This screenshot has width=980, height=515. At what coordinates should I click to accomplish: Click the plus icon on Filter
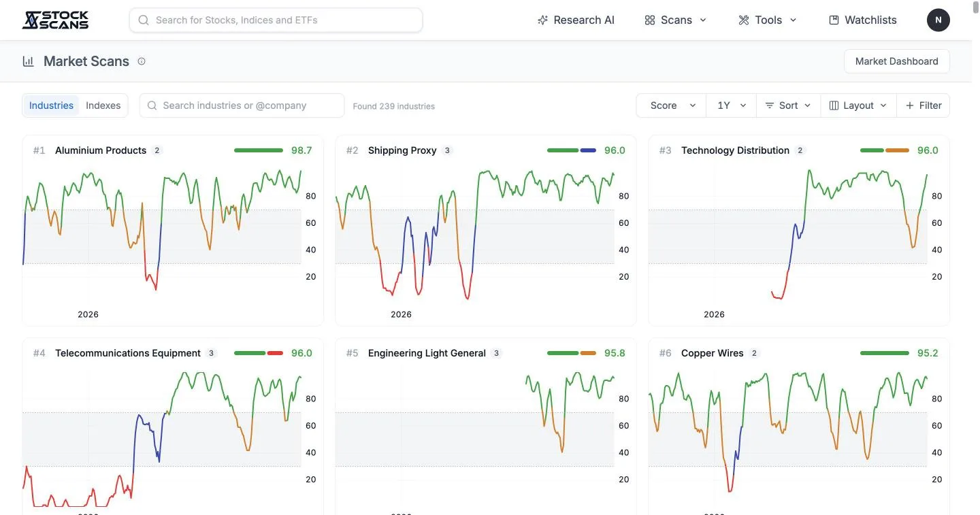pyautogui.click(x=910, y=105)
